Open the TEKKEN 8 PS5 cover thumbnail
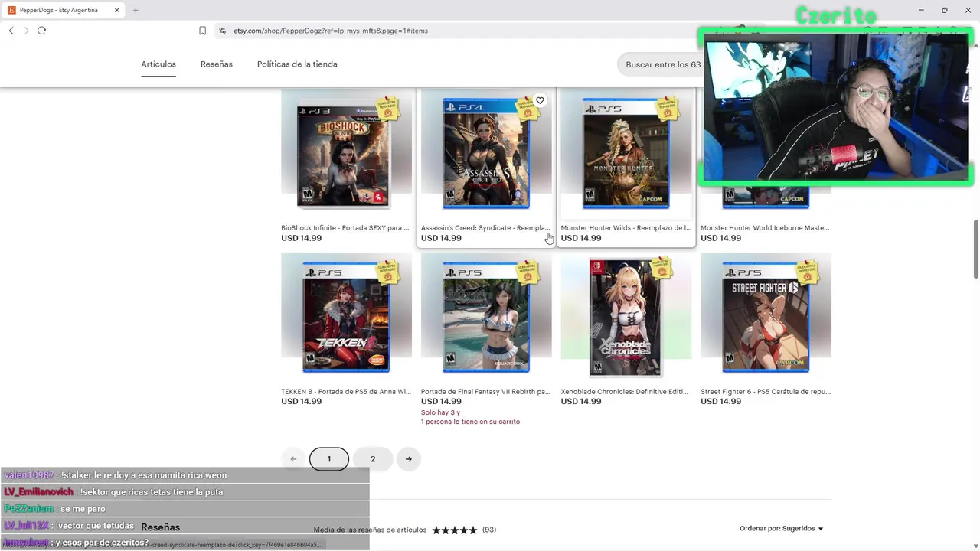This screenshot has width=980, height=551. [346, 318]
